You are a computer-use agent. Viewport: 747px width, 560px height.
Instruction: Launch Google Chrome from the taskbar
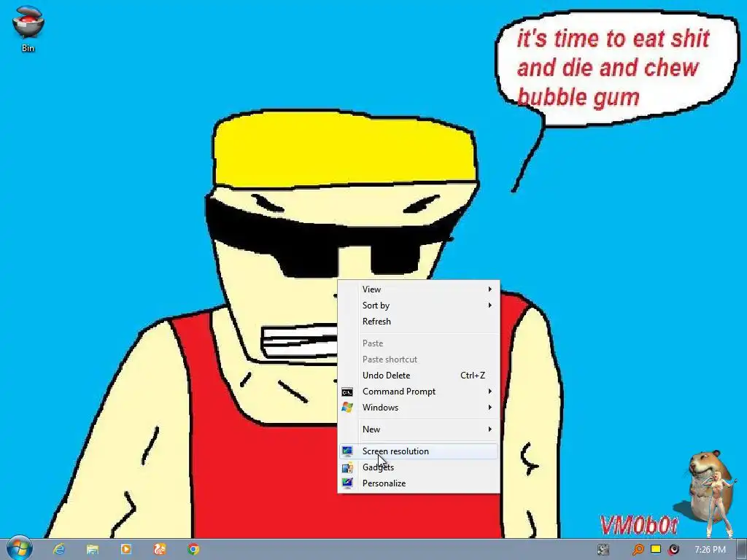[193, 549]
